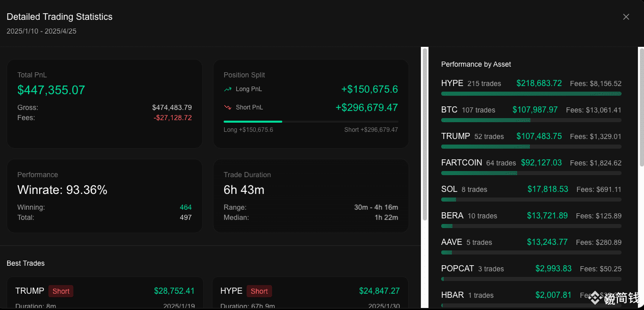Click the Long PnL up-trend icon

(x=228, y=89)
